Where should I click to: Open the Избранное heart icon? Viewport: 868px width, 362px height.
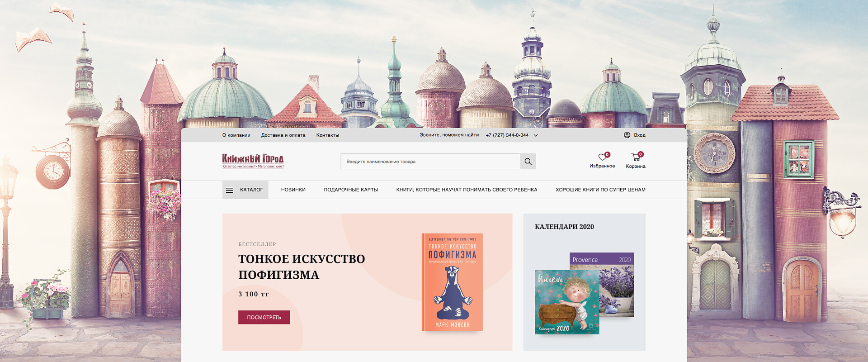click(602, 157)
